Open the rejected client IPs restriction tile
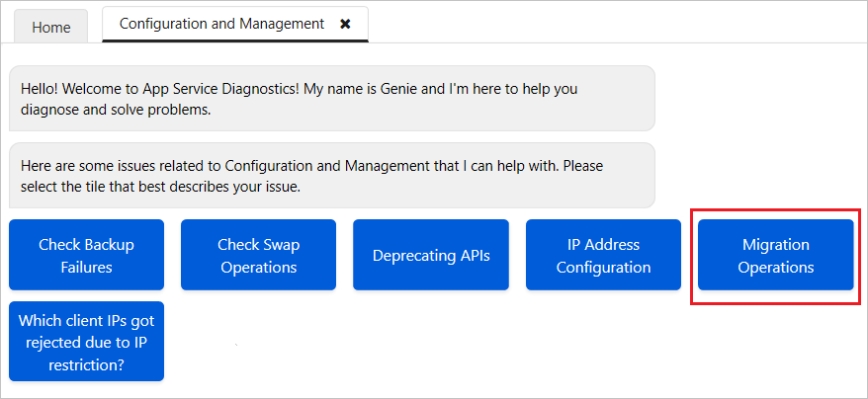Image resolution: width=868 pixels, height=399 pixels. tap(86, 342)
